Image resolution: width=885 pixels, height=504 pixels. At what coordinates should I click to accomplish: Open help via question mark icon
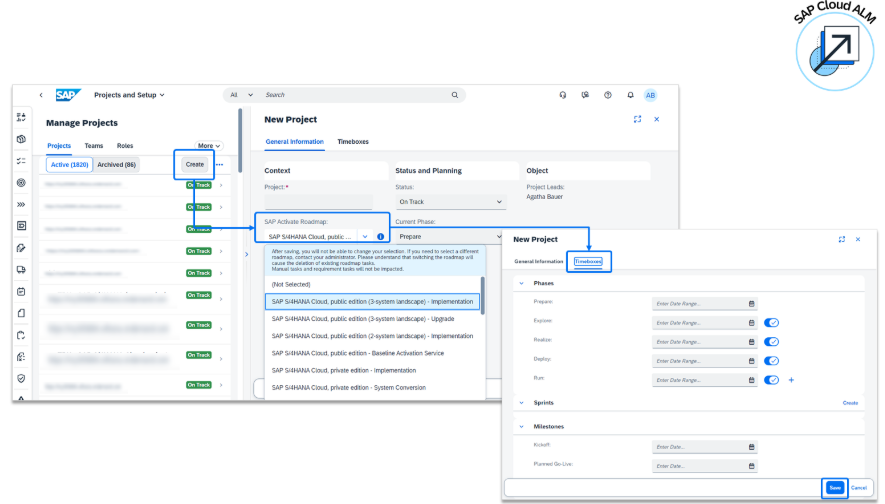click(607, 95)
